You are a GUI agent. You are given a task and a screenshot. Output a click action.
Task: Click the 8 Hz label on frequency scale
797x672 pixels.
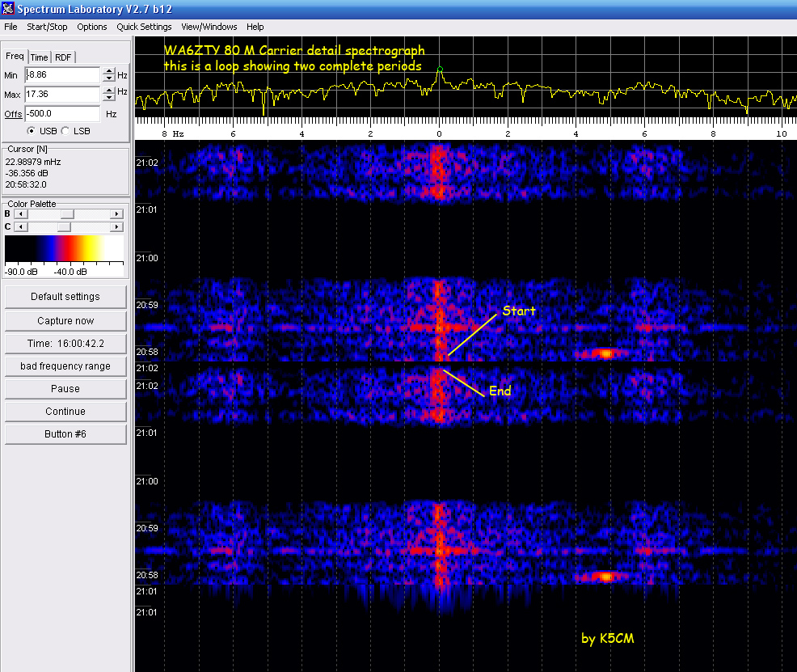click(x=173, y=133)
